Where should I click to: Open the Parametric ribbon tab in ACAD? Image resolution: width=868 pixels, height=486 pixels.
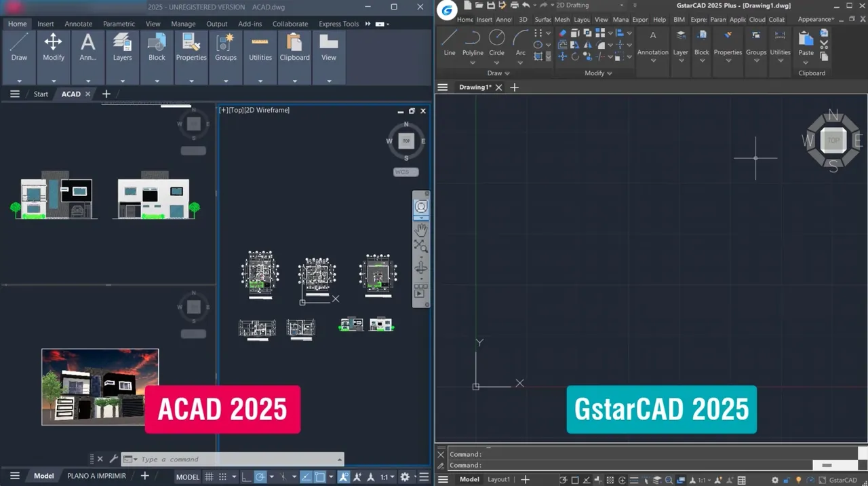[119, 24]
